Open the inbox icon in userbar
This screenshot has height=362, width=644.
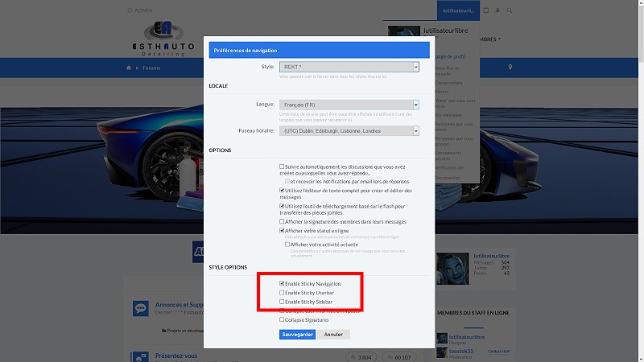point(486,10)
